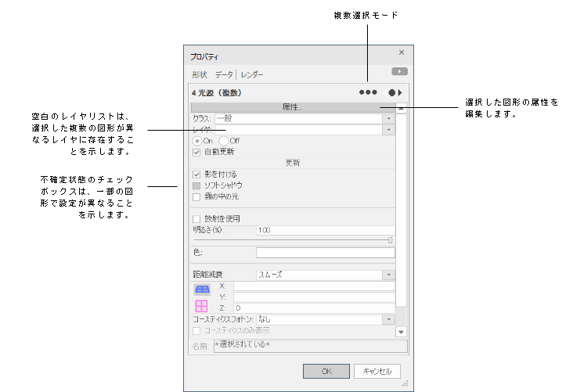Close the プロパティ dialog
Screen dimensions: 573x392
pos(402,52)
